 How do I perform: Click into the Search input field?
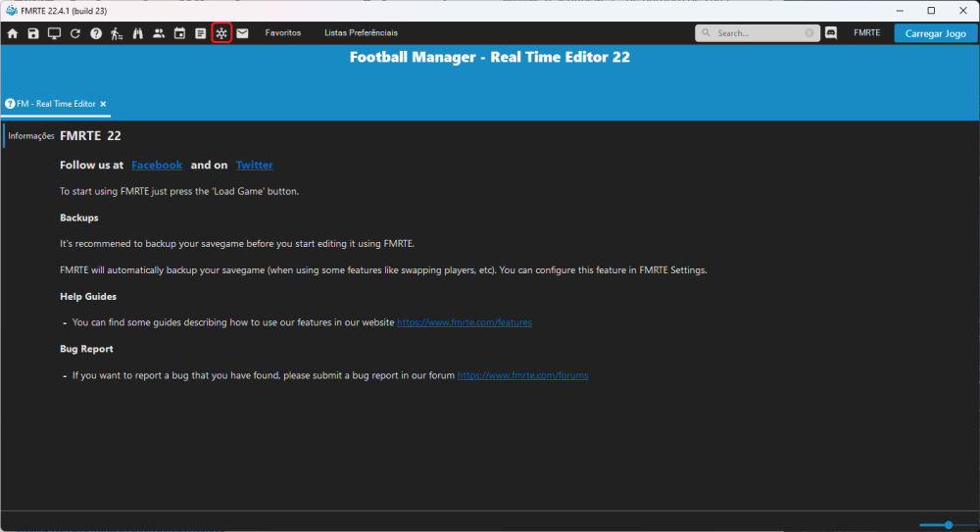tap(759, 33)
